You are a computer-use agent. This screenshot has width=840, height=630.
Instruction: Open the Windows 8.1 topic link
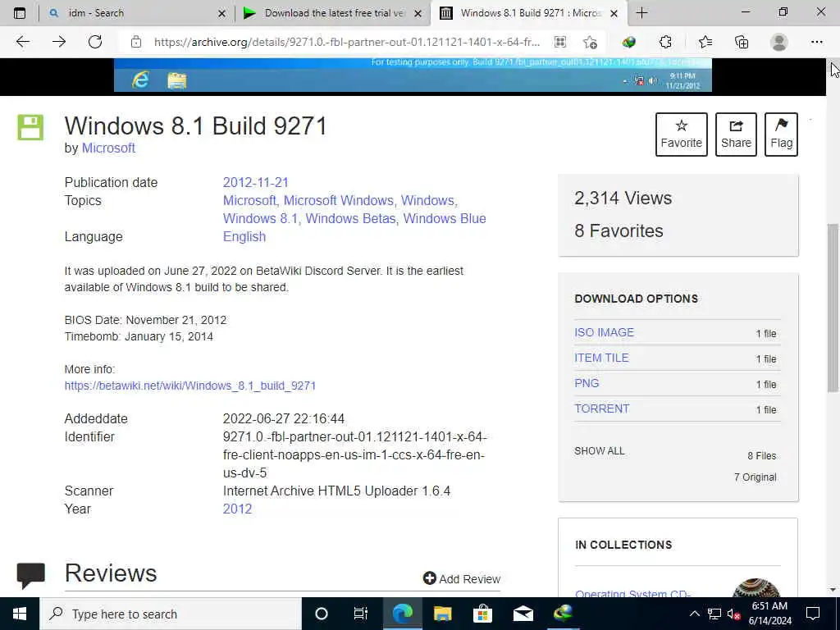261,218
